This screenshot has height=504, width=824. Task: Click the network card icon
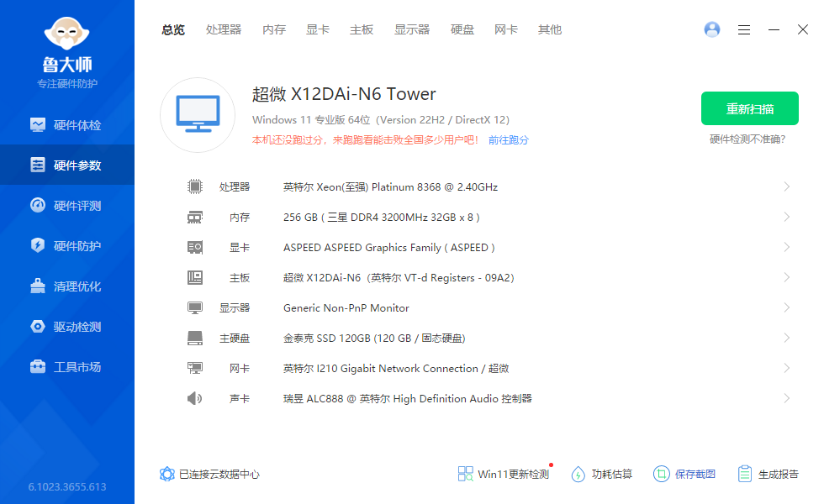(195, 368)
